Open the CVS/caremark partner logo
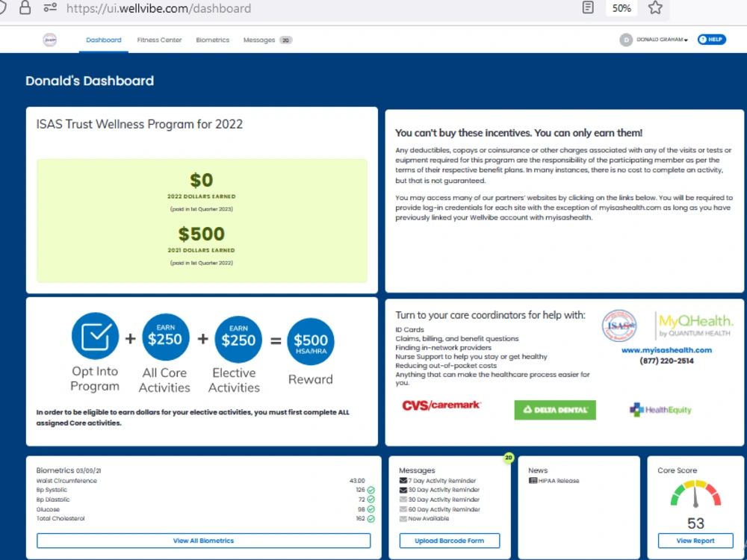The width and height of the screenshot is (747, 560). (441, 405)
